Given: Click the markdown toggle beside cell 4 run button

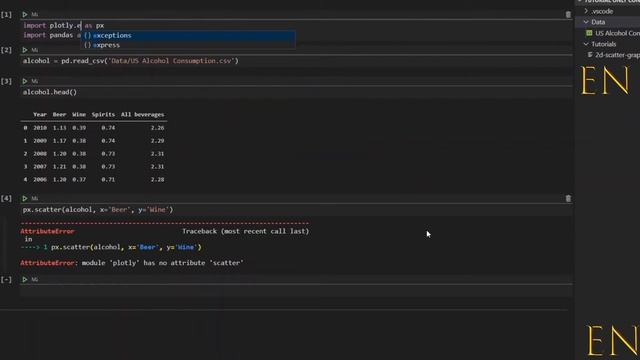Looking at the screenshot, I should [35, 198].
